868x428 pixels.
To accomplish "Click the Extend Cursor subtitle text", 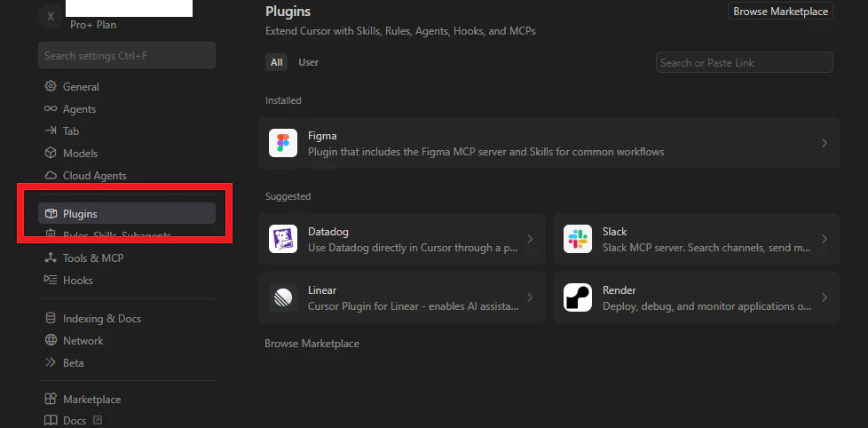I will 400,31.
